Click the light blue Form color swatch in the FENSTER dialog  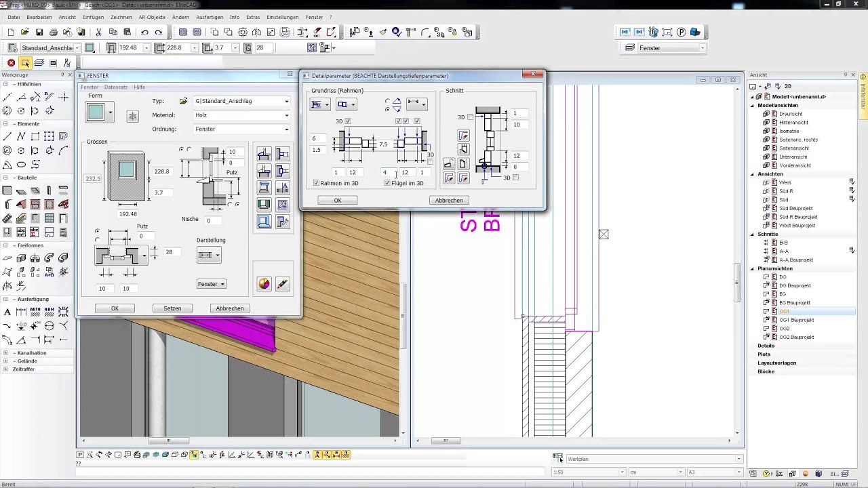tap(96, 113)
